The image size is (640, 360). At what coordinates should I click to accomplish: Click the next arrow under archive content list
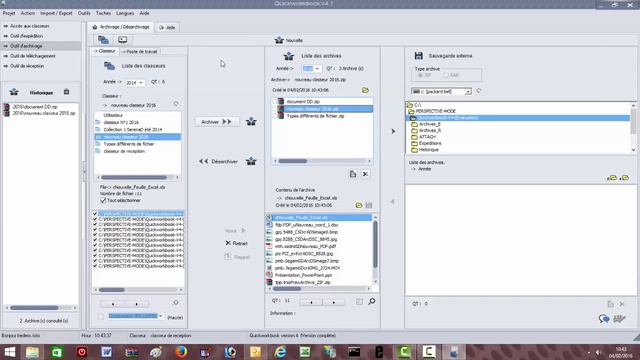point(334,302)
